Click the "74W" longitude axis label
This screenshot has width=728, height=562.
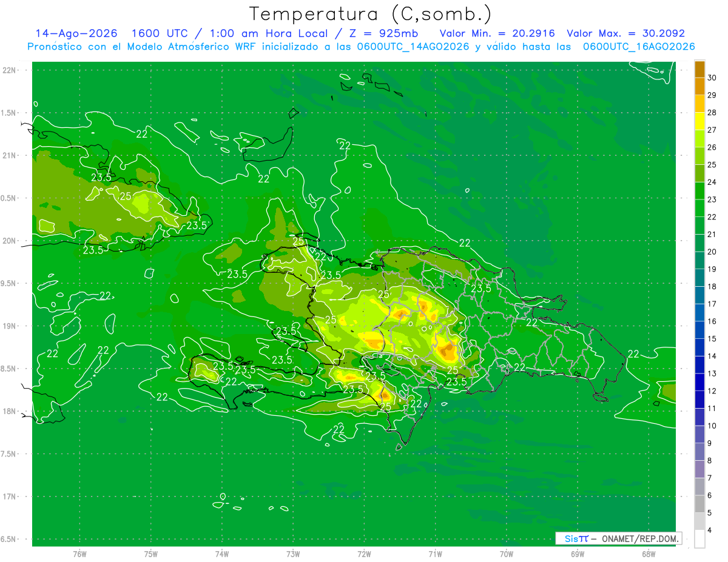click(222, 555)
